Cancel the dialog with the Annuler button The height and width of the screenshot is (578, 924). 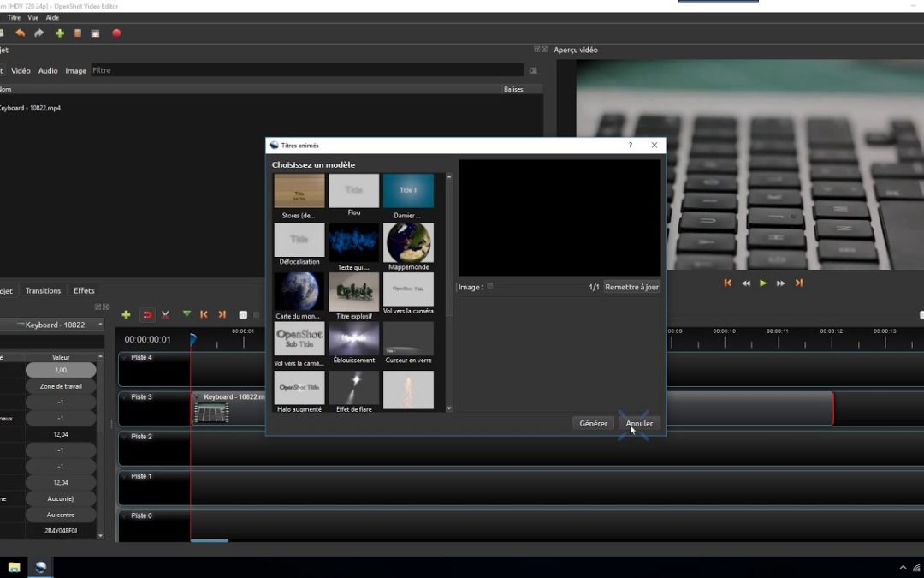(639, 423)
